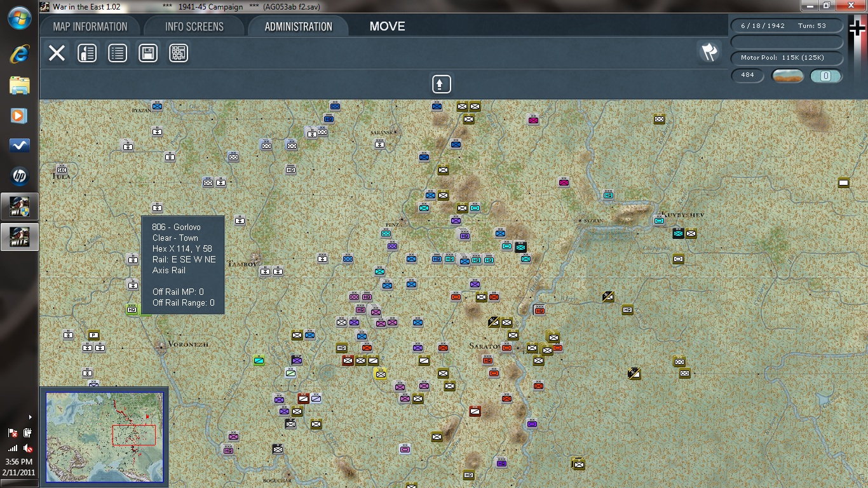Click the network signal tray icon
This screenshot has width=868, height=488.
[x=13, y=448]
